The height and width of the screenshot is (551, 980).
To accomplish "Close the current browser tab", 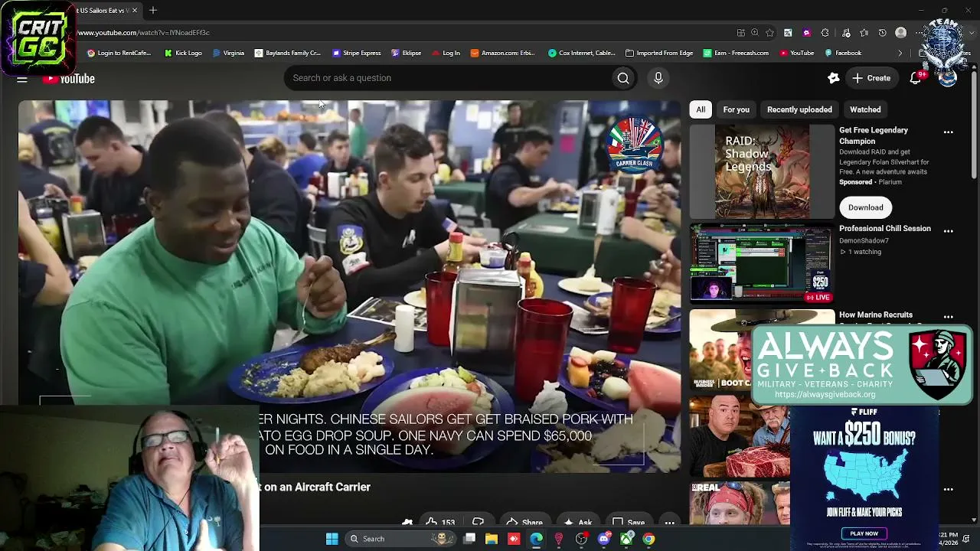I will [135, 11].
